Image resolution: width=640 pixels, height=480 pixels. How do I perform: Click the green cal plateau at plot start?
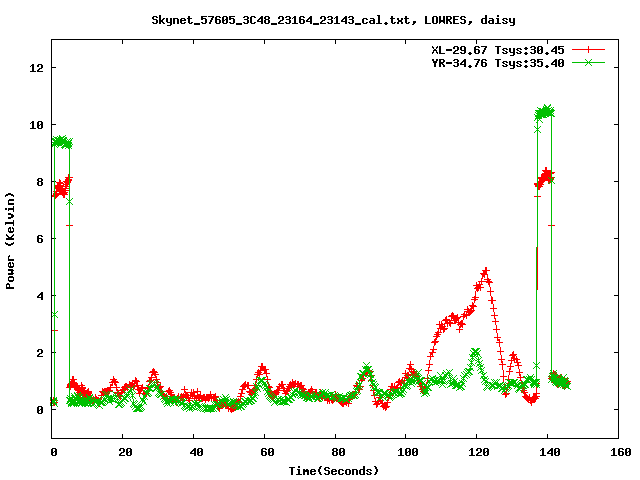[x=62, y=142]
